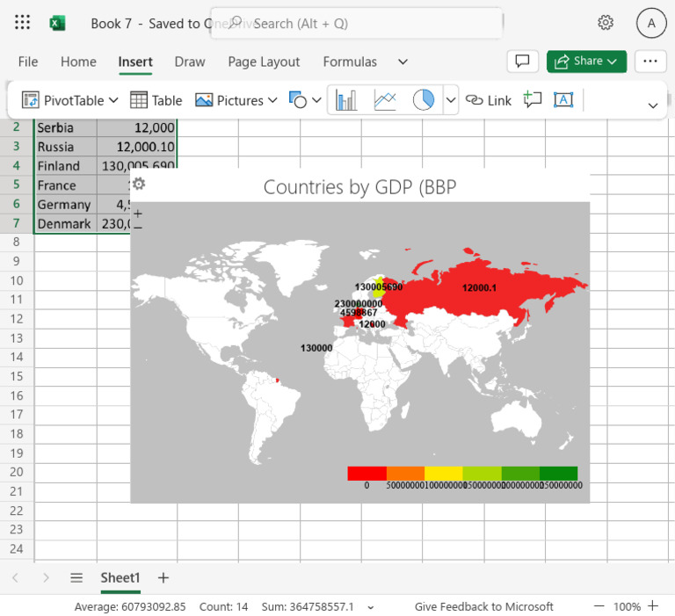Open the map chart gear settings
This screenshot has width=675, height=616.
tap(138, 185)
